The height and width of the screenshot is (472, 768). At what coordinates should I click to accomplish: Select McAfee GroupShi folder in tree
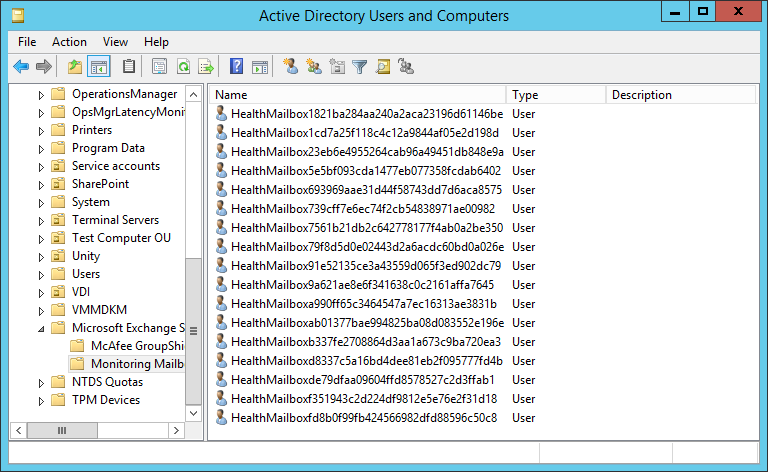[137, 346]
